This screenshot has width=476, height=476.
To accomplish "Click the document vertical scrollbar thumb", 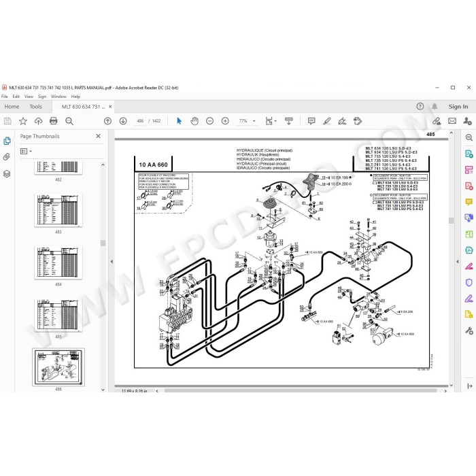I will [451, 221].
